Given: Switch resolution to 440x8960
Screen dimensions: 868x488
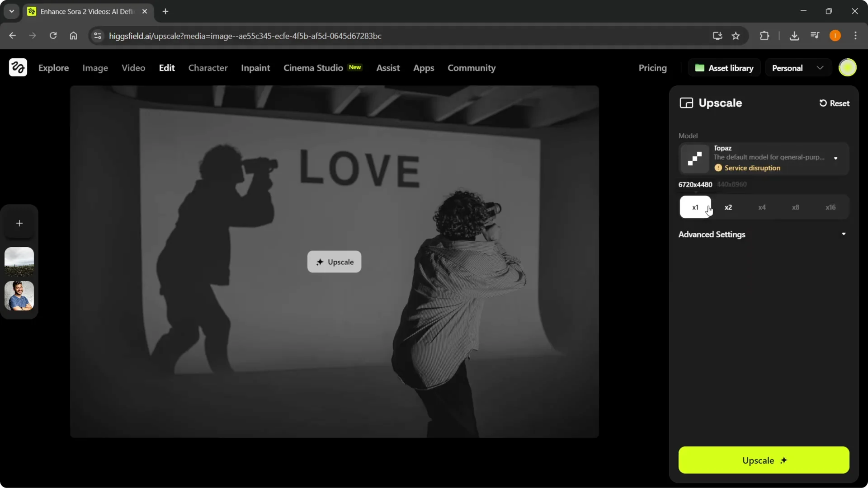Looking at the screenshot, I should coord(732,184).
